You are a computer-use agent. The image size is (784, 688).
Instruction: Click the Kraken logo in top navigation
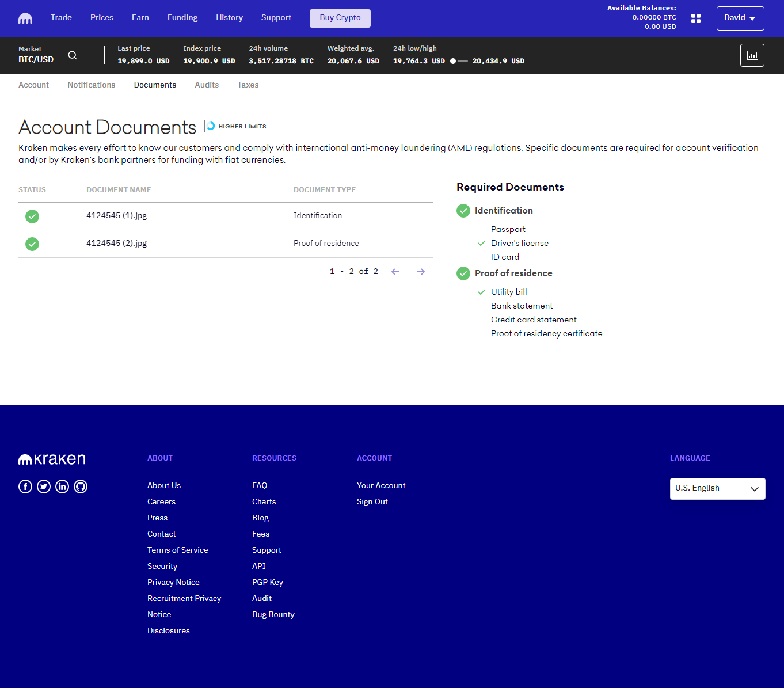[25, 18]
